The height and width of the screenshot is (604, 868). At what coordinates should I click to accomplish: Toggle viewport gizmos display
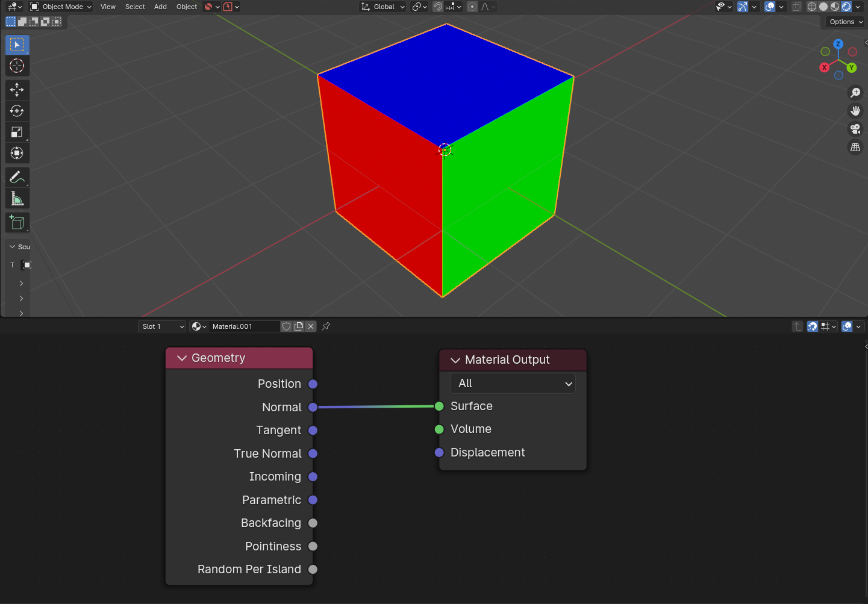743,7
